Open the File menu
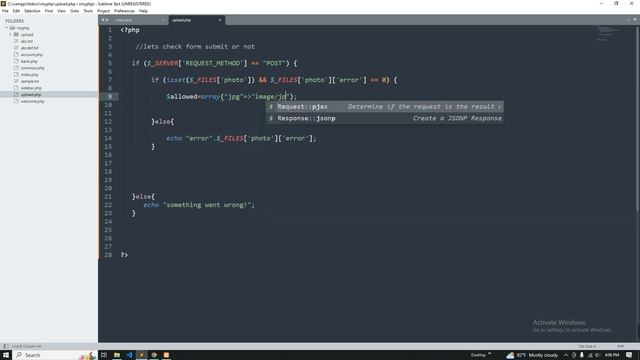Viewport: 640px width, 360px height. click(5, 11)
